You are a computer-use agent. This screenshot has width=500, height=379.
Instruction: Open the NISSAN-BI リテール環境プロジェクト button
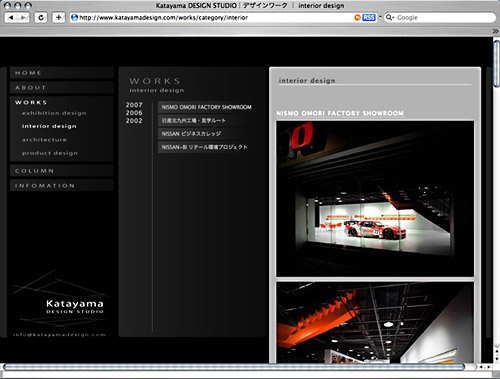pos(207,147)
